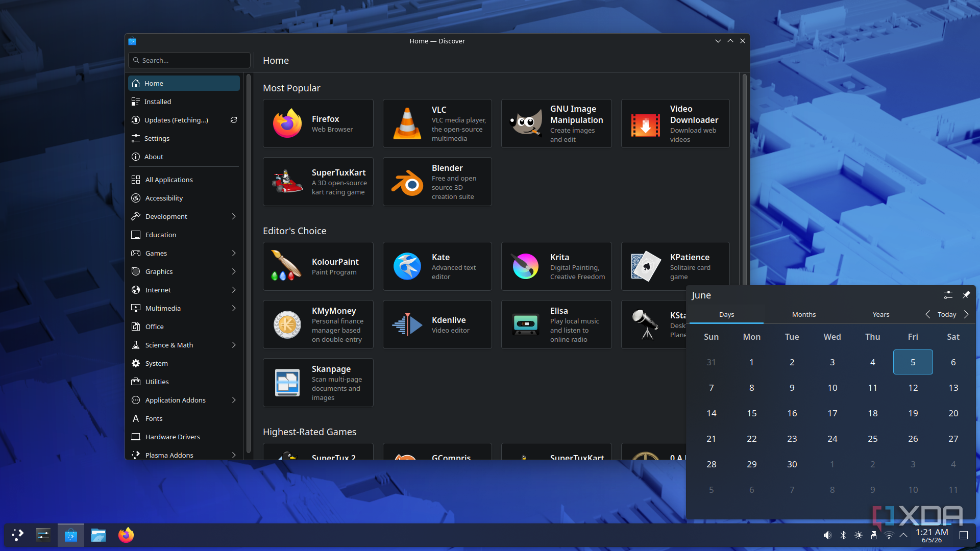Expand the Internet category
This screenshot has height=551, width=980.
(x=234, y=290)
